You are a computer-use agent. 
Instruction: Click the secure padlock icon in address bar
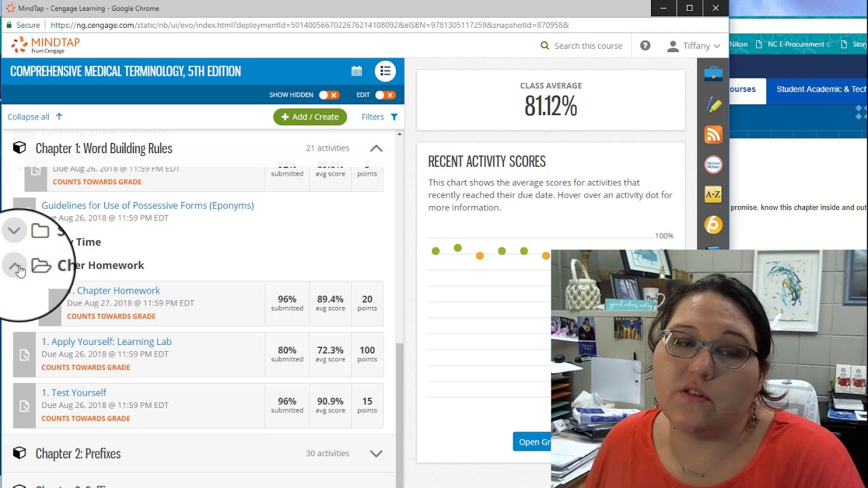9,25
